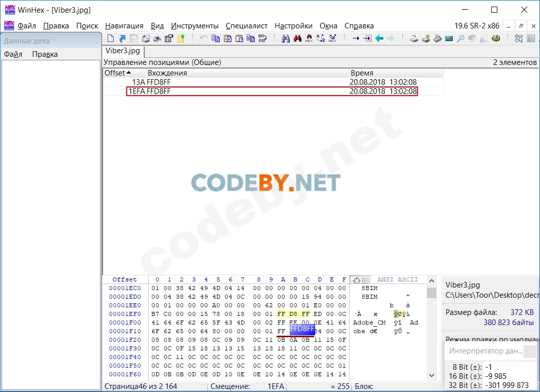Click the Open file arrow icon
Image resolution: width=540 pixels, height=392 pixels.
122,38
